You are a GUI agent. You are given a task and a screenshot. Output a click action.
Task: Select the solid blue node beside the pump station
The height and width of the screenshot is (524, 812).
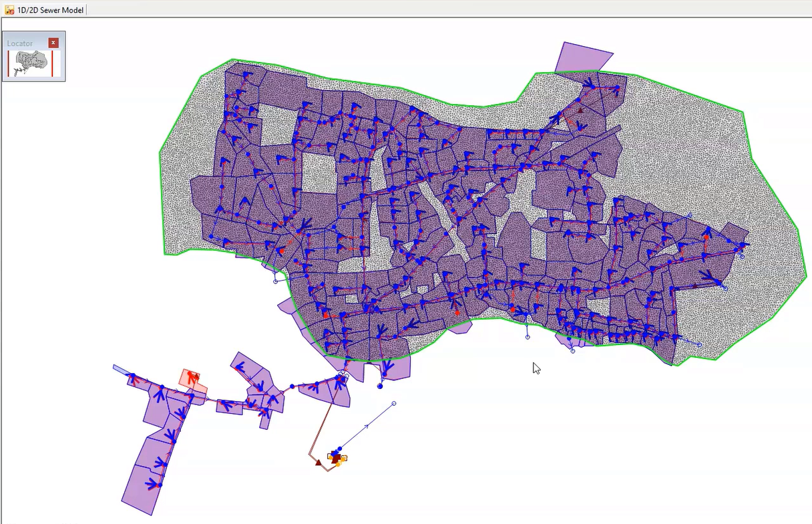coord(339,449)
